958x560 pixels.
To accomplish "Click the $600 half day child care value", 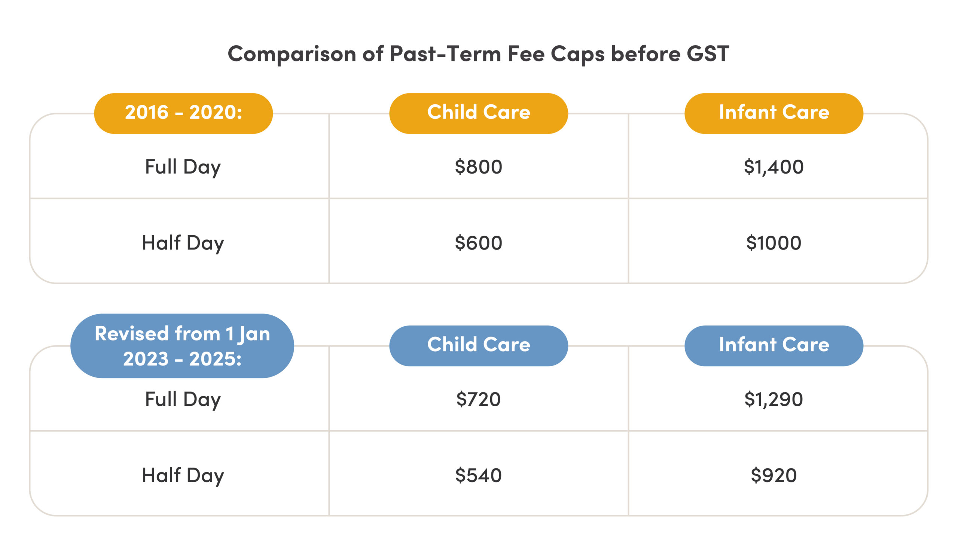I will (x=478, y=243).
